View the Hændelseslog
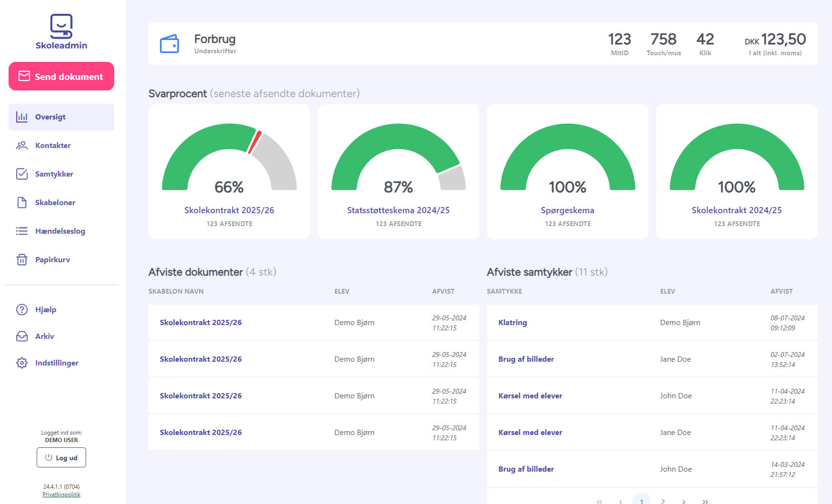This screenshot has height=504, width=832. pos(61,231)
